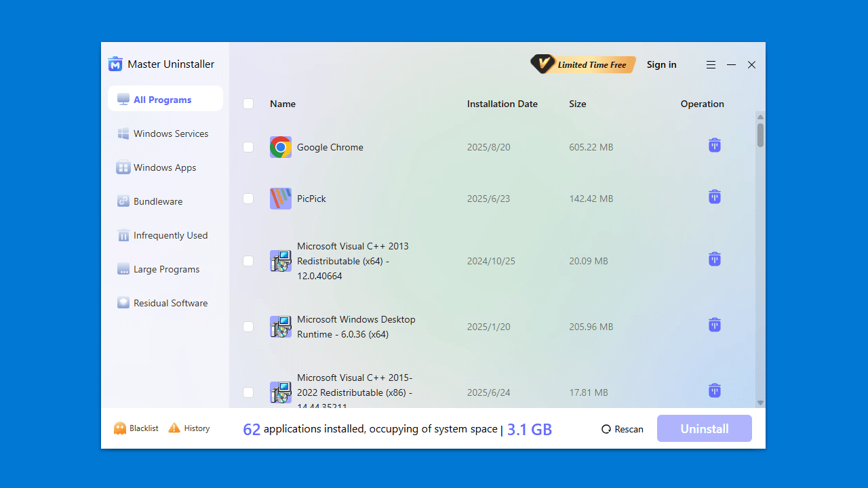Check the PicPick checkbox
This screenshot has width=868, height=488.
pyautogui.click(x=248, y=199)
